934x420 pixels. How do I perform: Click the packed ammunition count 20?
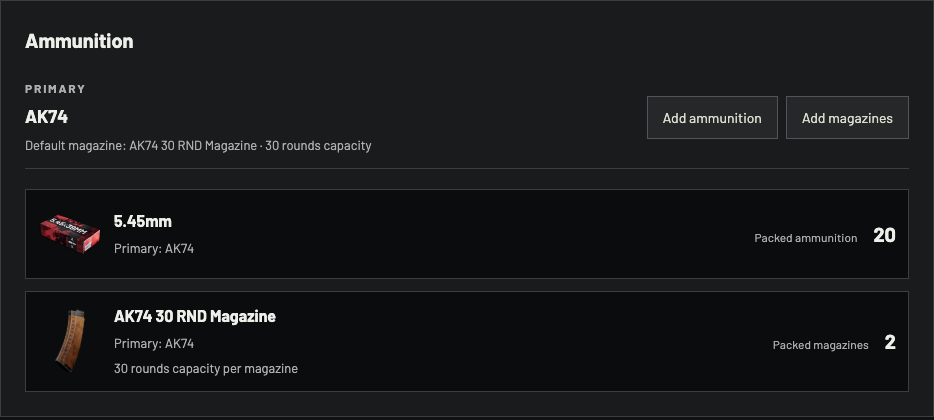(x=884, y=235)
